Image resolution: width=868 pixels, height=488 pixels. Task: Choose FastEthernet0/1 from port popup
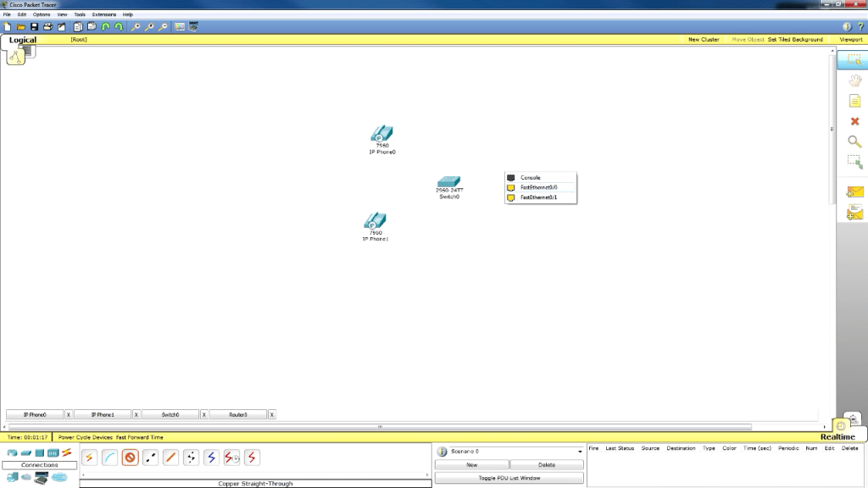tap(538, 197)
